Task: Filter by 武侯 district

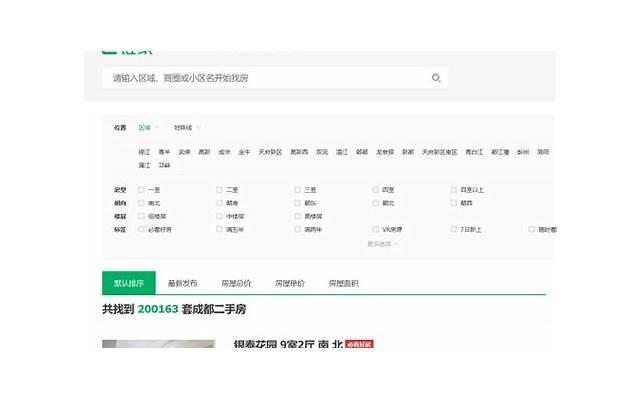Action: 184,152
